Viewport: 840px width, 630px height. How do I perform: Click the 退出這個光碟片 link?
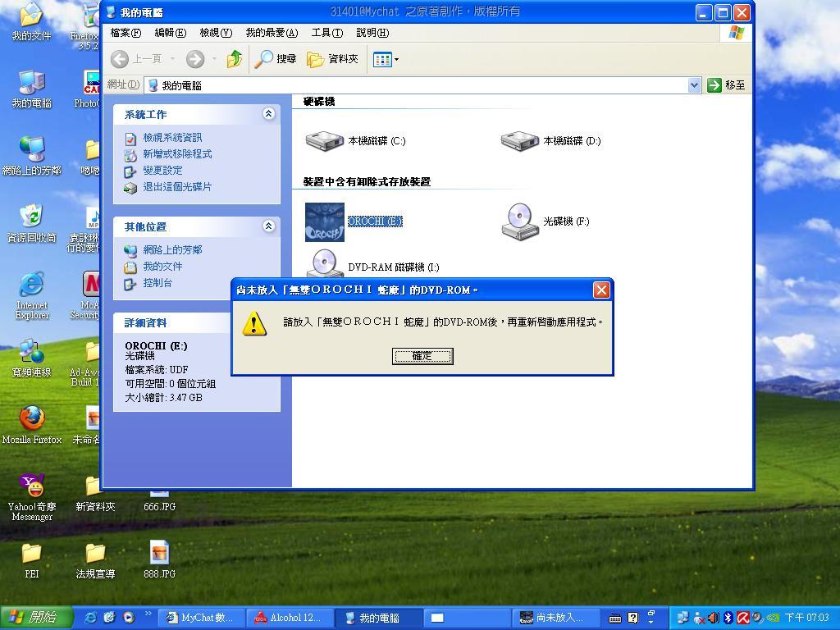(177, 187)
